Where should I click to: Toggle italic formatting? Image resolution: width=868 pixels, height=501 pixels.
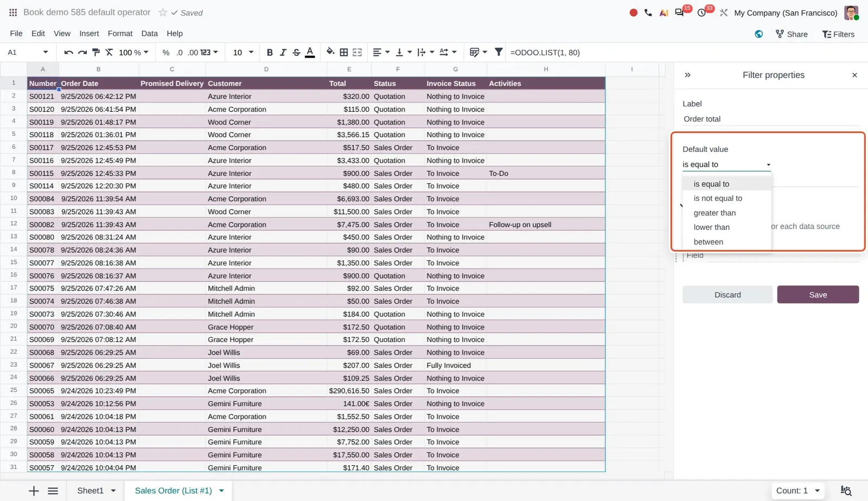pos(283,53)
